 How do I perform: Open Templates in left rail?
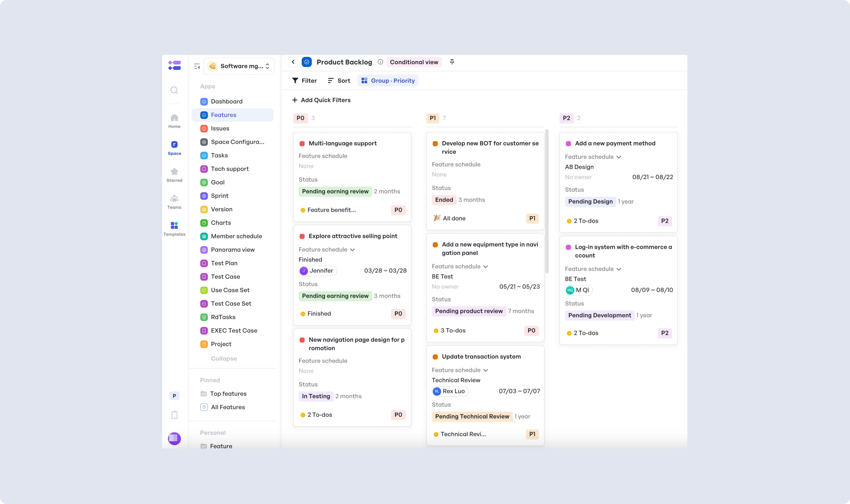tap(174, 229)
